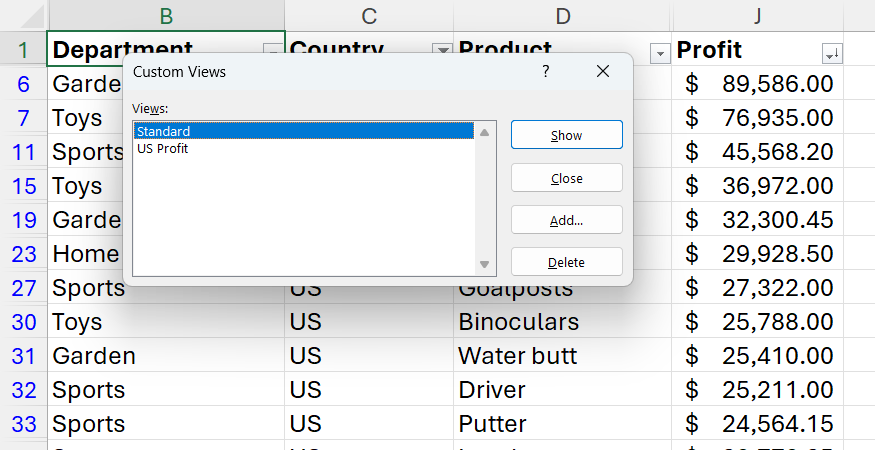Click the 76,935.00 profit cell
The height and width of the screenshot is (450, 875).
757,118
